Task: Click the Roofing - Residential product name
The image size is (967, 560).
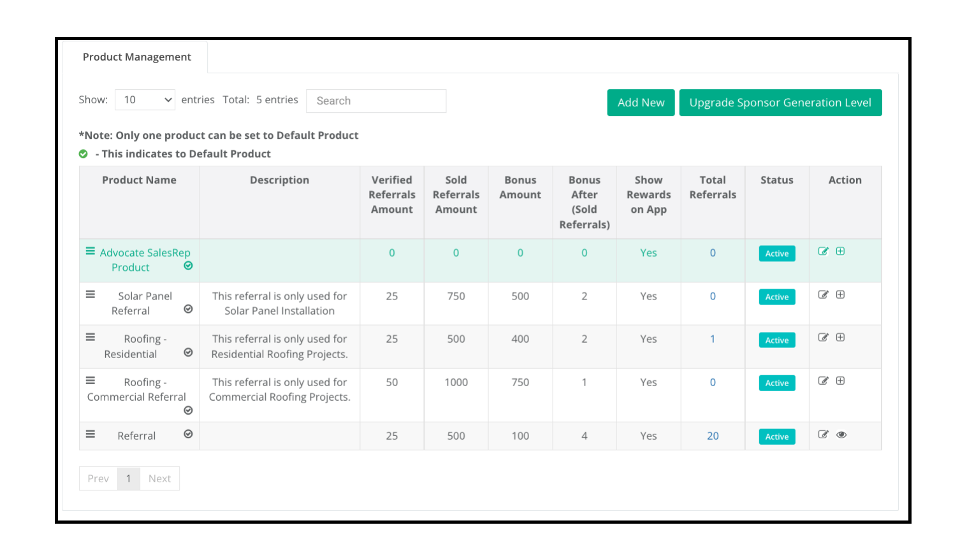Action: (x=136, y=347)
